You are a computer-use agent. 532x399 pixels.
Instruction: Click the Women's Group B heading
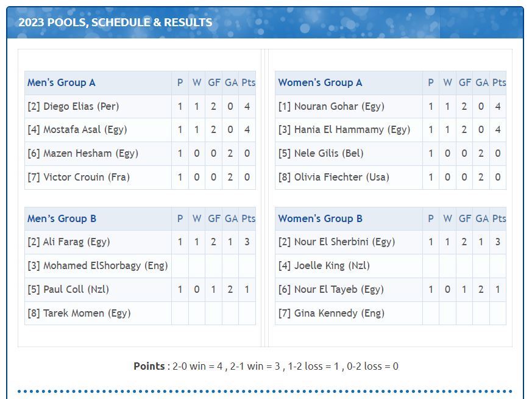pyautogui.click(x=320, y=218)
